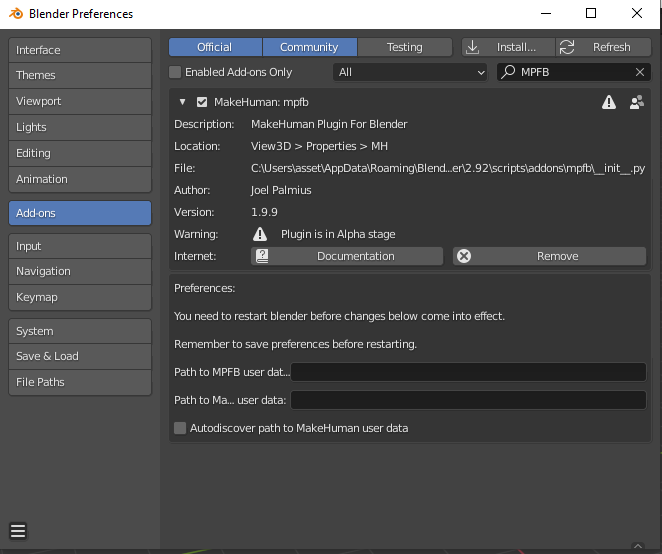Open the Themes preferences section
The height and width of the screenshot is (554, 662).
(80, 75)
